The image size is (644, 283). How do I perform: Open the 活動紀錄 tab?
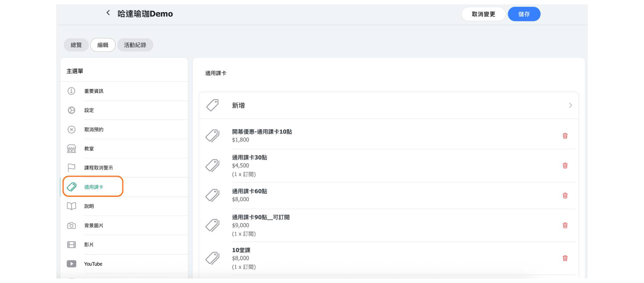tap(135, 45)
